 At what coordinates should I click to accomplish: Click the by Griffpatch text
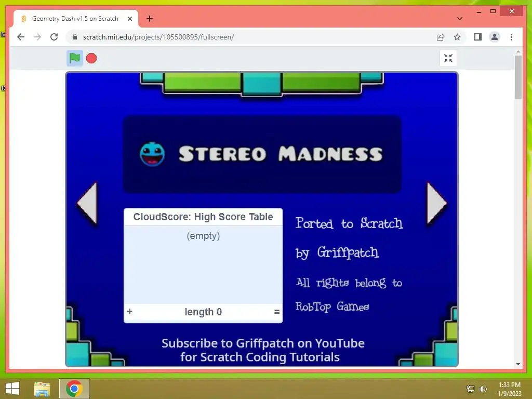337,253
